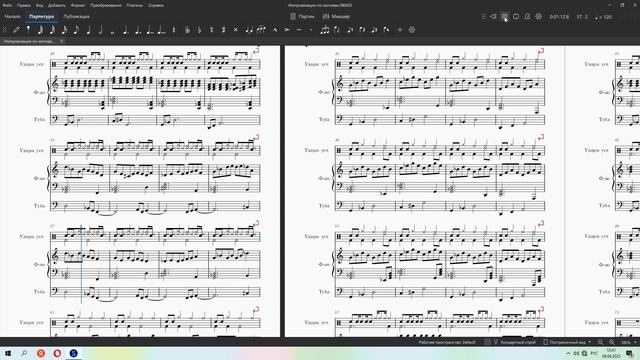The width and height of the screenshot is (640, 360).
Task: Open the Файл menu
Action: coord(7,5)
